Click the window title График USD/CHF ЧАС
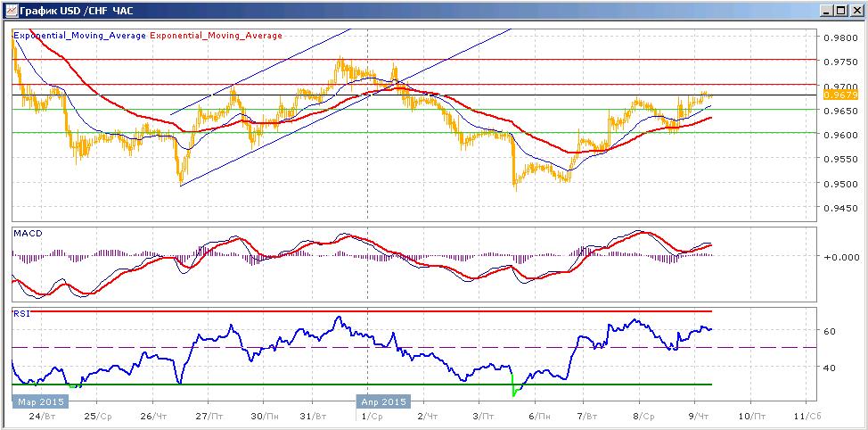The width and height of the screenshot is (868, 430). [75, 11]
